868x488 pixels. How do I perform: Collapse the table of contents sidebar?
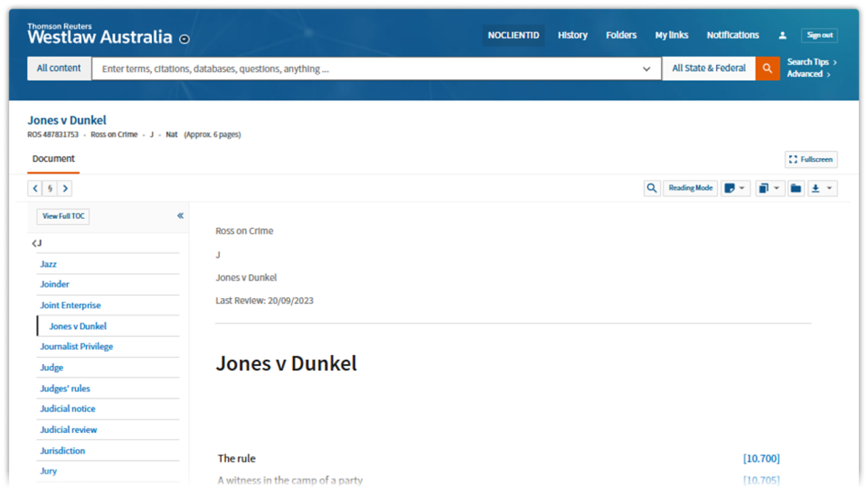pos(180,216)
